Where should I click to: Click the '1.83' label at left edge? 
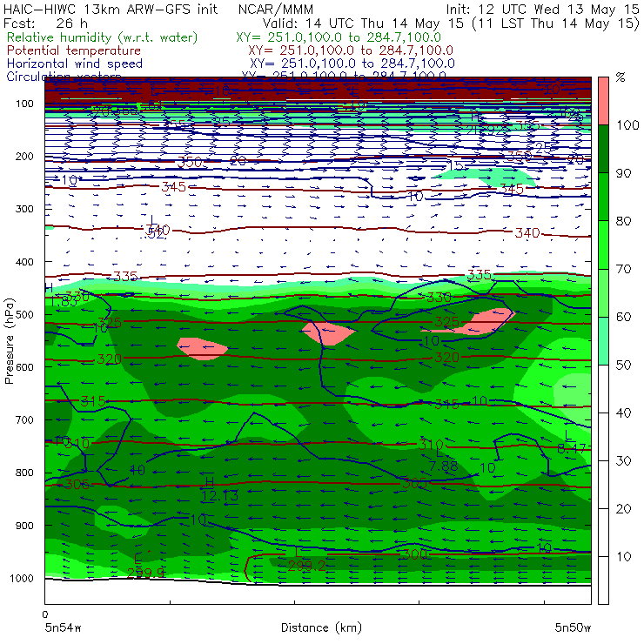(64, 302)
